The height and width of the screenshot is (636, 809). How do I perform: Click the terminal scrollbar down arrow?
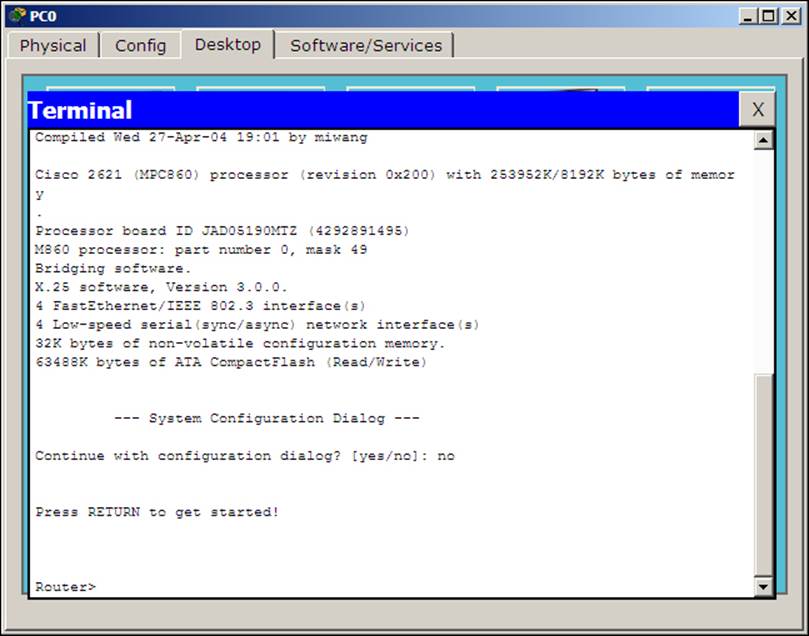764,586
